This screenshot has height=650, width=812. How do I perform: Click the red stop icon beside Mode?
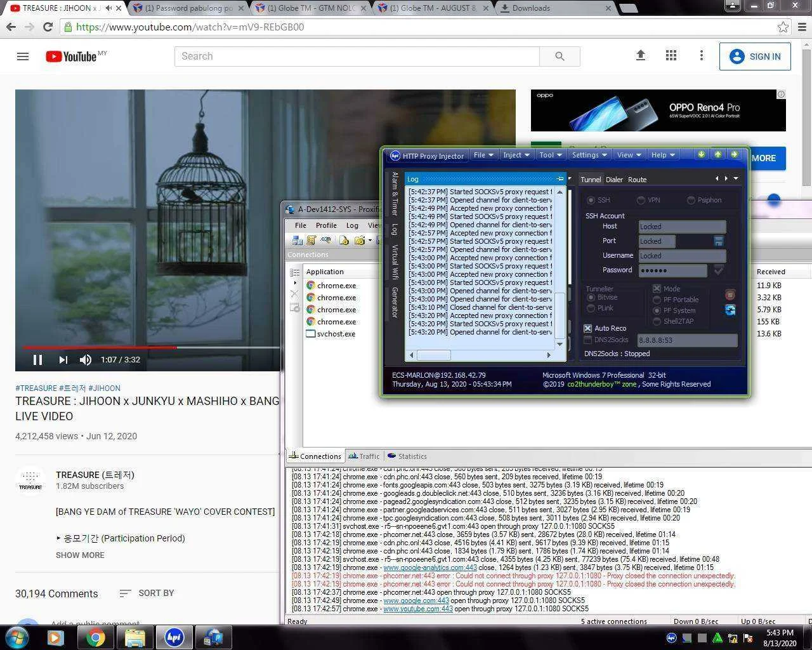click(730, 295)
